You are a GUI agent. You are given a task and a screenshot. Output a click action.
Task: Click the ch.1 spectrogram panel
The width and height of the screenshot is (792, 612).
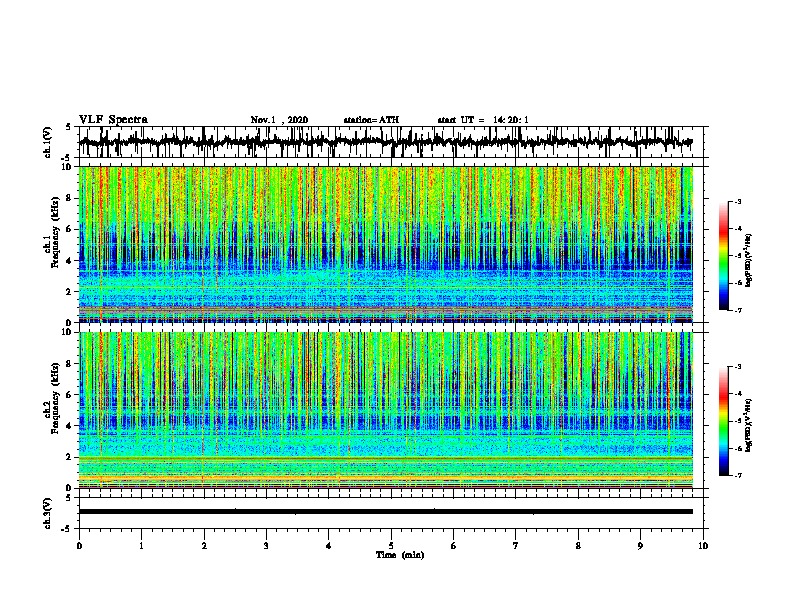pyautogui.click(x=386, y=244)
